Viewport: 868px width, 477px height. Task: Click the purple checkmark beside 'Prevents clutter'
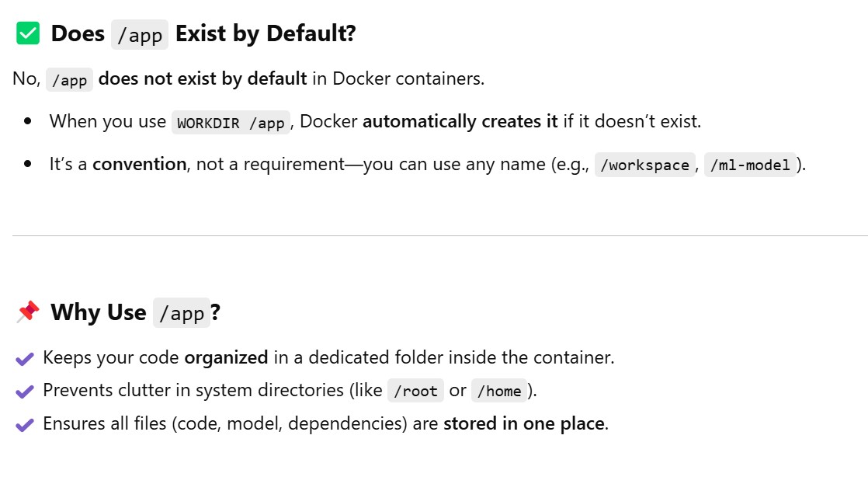point(25,391)
